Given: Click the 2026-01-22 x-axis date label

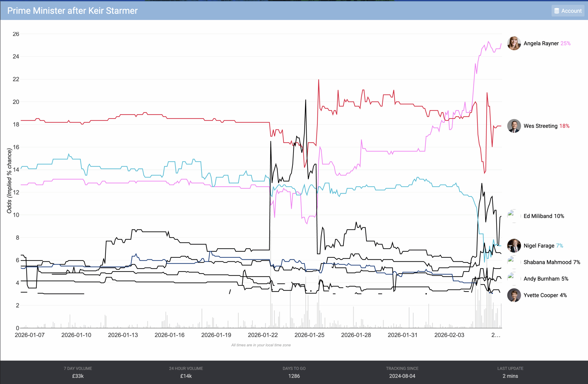Looking at the screenshot, I should (263, 335).
